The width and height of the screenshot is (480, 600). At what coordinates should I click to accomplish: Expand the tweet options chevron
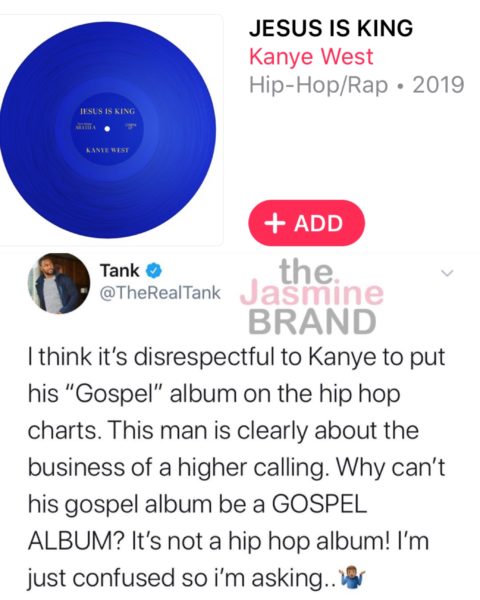click(x=447, y=273)
